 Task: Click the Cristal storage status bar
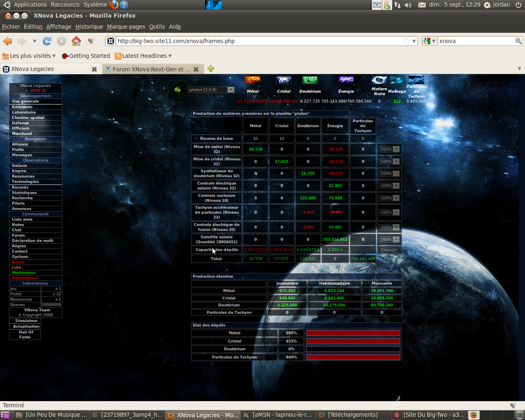pos(353,341)
